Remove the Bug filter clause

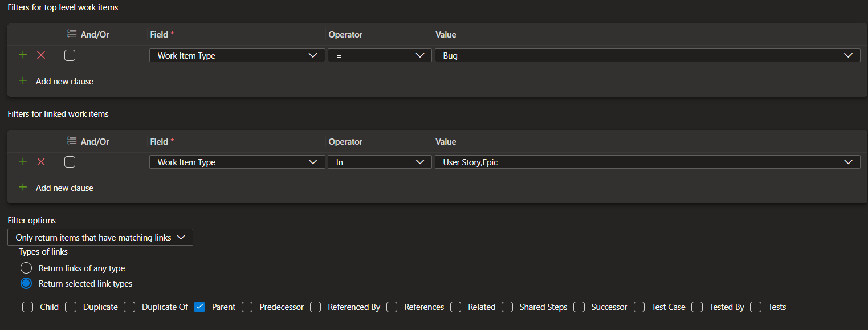[41, 55]
